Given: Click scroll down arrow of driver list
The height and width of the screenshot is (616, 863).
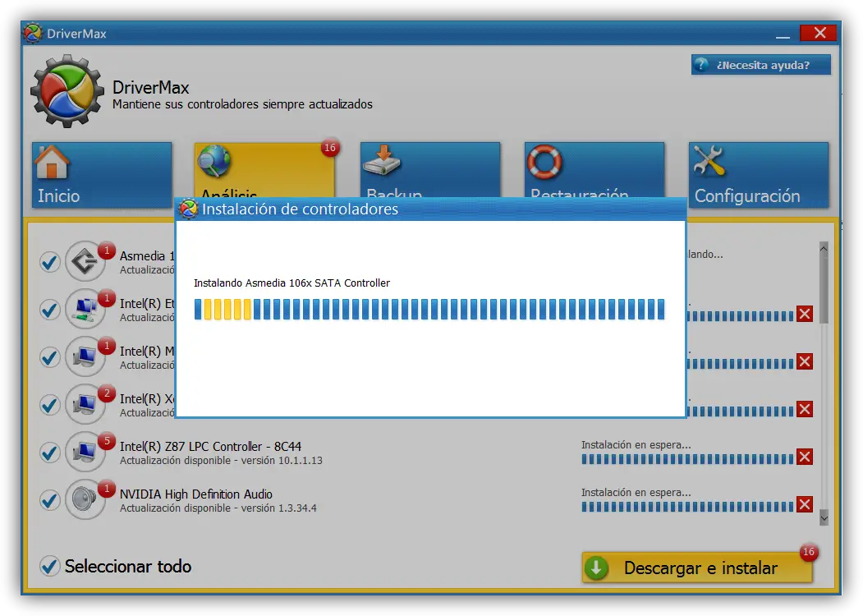Looking at the screenshot, I should click(x=824, y=518).
